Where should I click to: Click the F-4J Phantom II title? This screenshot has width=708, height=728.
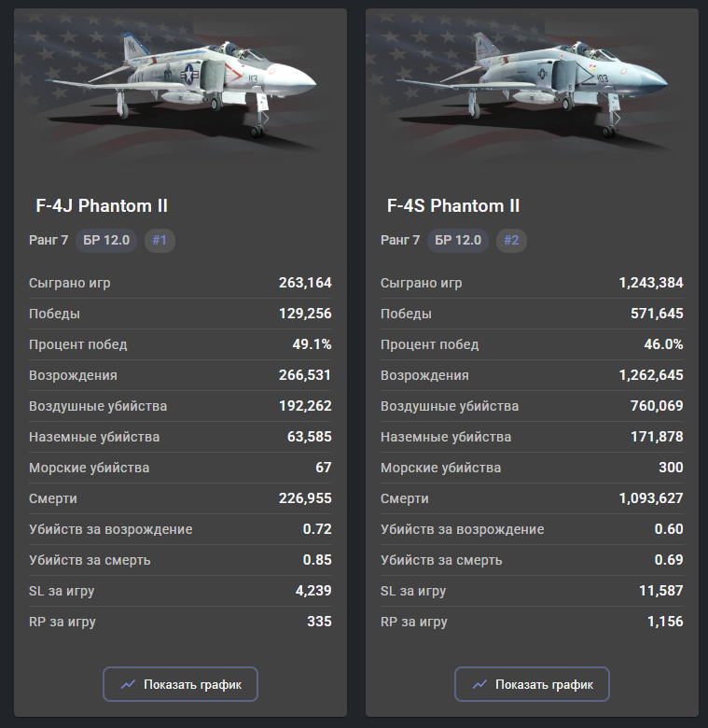tap(102, 205)
